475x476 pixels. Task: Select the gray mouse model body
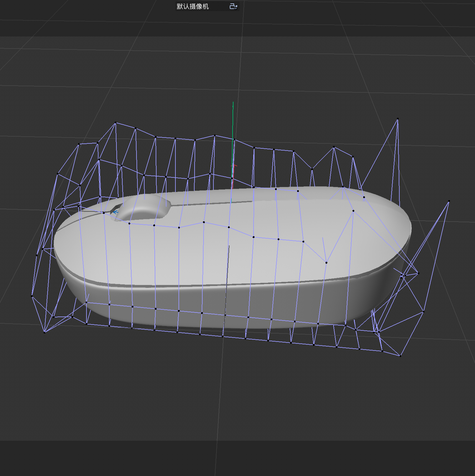(232, 258)
